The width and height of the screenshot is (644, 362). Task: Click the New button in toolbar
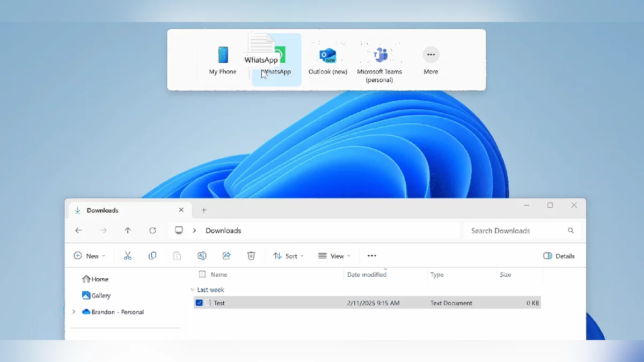click(89, 256)
